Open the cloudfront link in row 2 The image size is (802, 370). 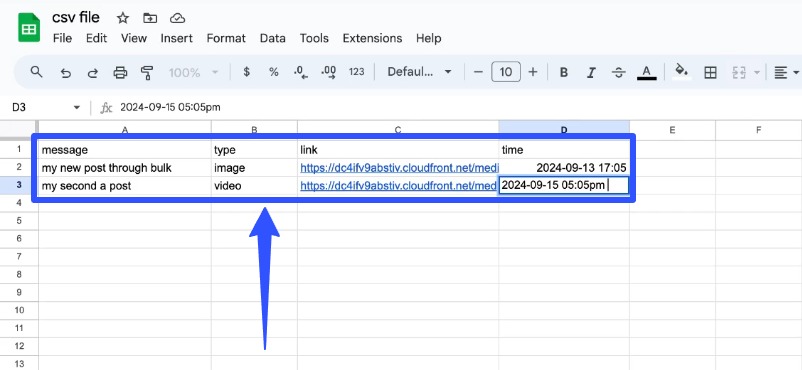398,168
